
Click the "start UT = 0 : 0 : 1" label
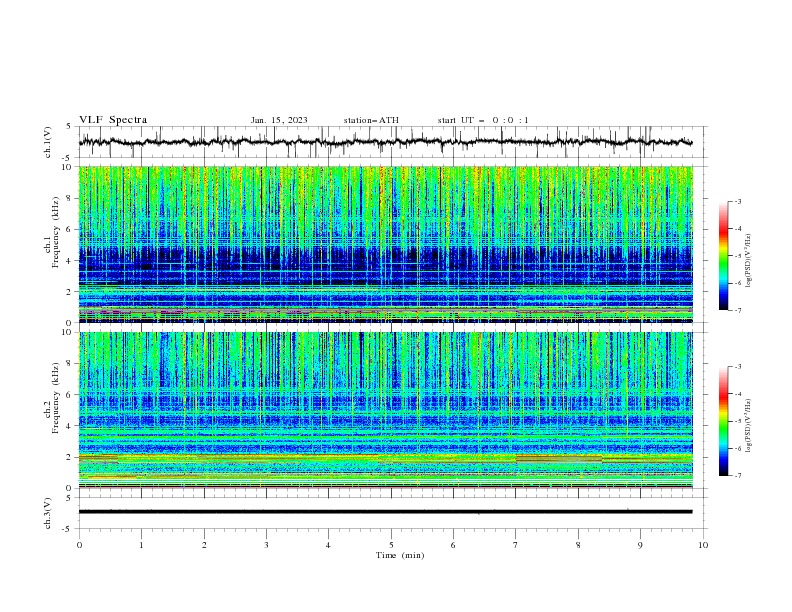483,120
